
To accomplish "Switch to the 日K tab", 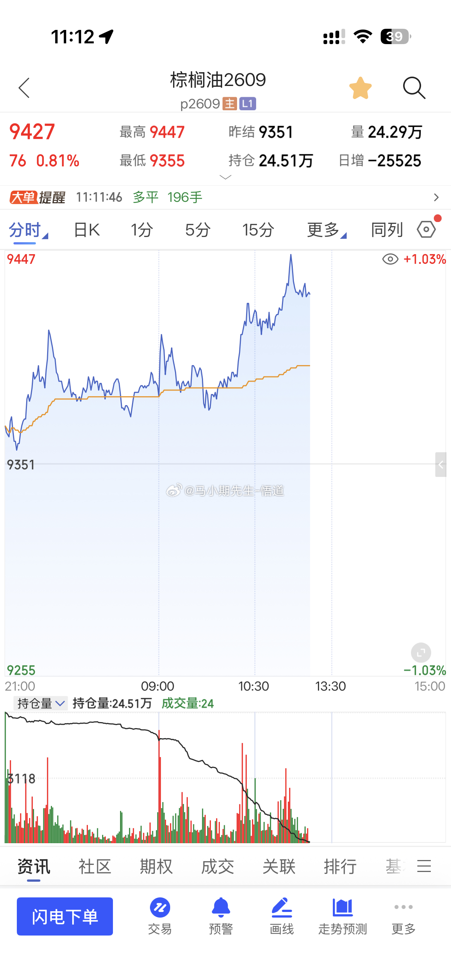I will (87, 230).
